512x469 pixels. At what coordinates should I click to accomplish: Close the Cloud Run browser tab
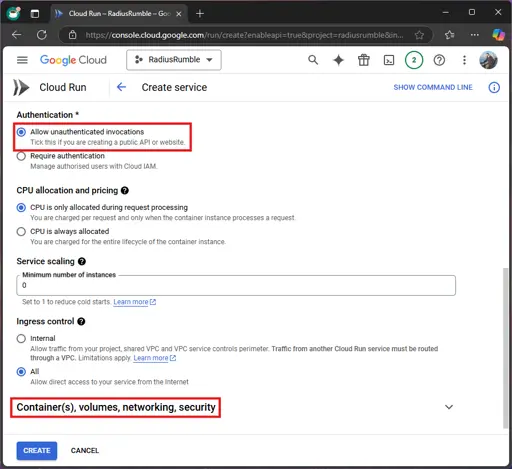179,14
